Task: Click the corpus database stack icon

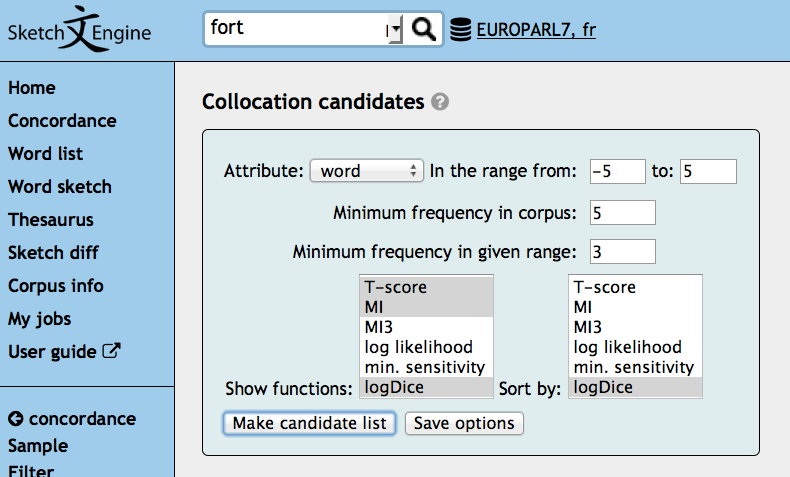Action: 460,30
